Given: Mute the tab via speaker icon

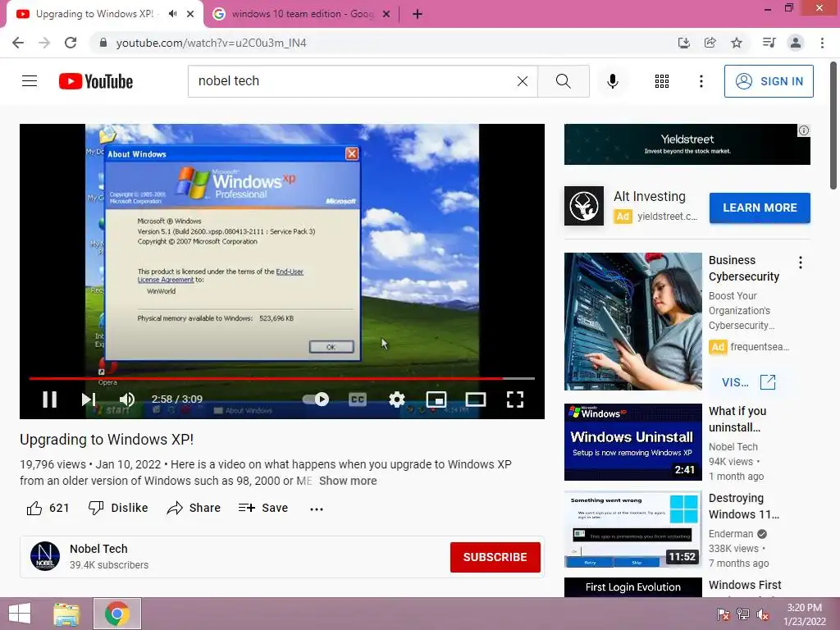Looking at the screenshot, I should 172,13.
